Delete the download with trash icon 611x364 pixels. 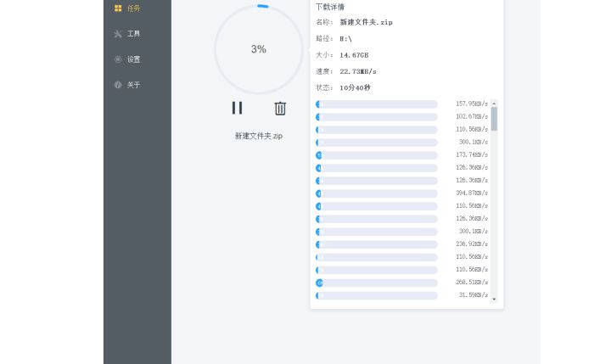tap(280, 108)
